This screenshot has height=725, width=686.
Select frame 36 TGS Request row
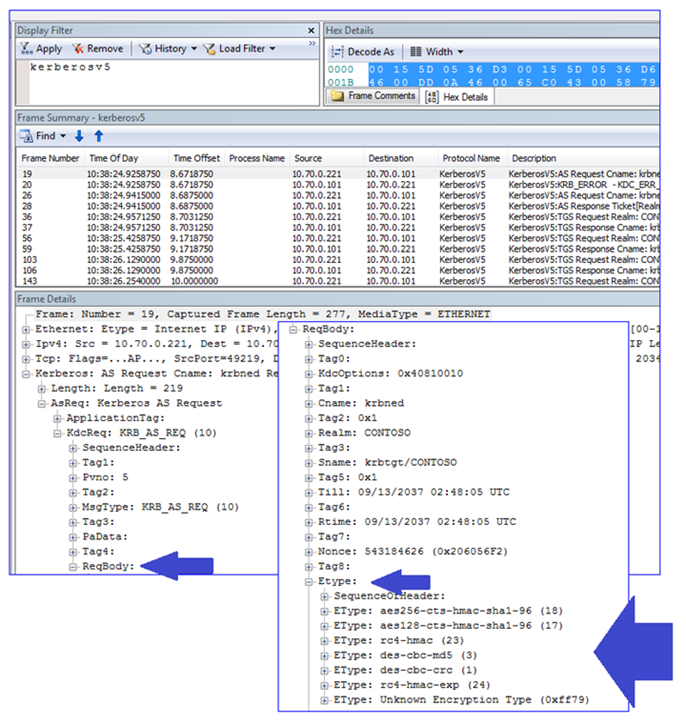339,216
